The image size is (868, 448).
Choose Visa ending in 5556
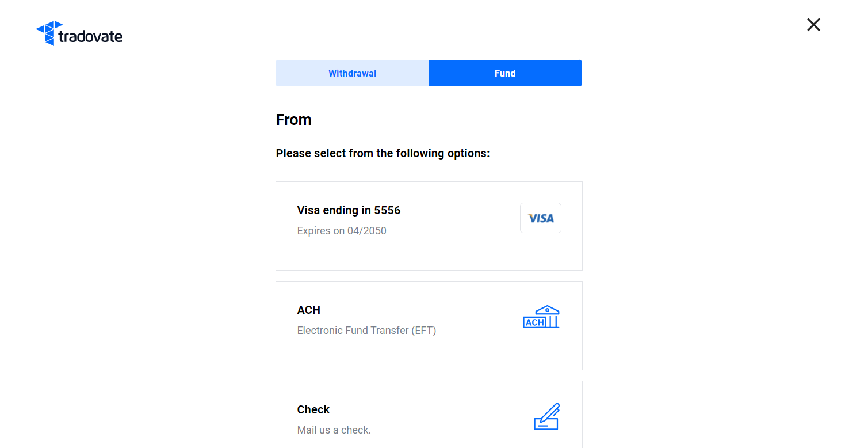(429, 226)
